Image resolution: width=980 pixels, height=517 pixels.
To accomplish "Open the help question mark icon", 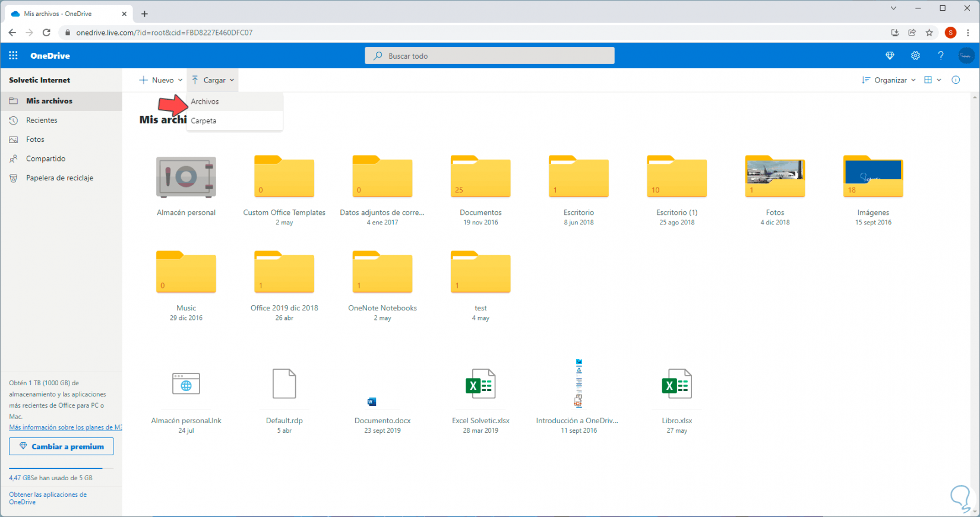I will [941, 56].
